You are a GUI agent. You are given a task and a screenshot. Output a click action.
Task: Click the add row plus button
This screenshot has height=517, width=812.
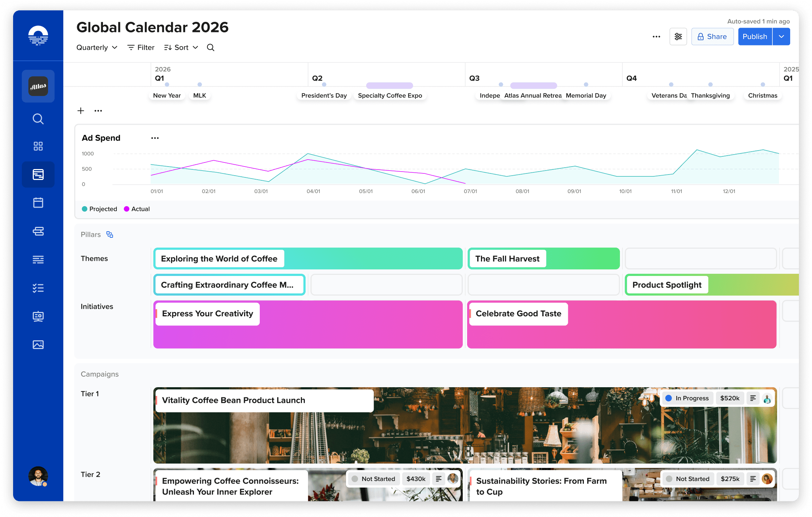click(81, 111)
